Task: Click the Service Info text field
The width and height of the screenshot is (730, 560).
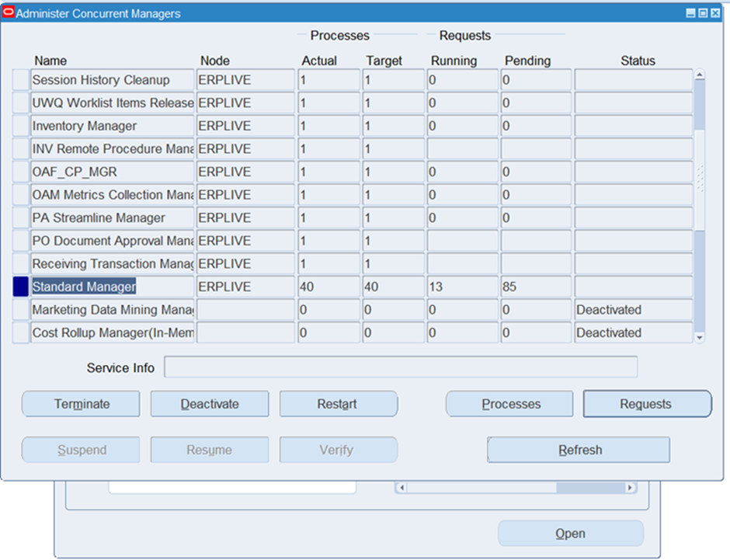Action: pos(400,367)
